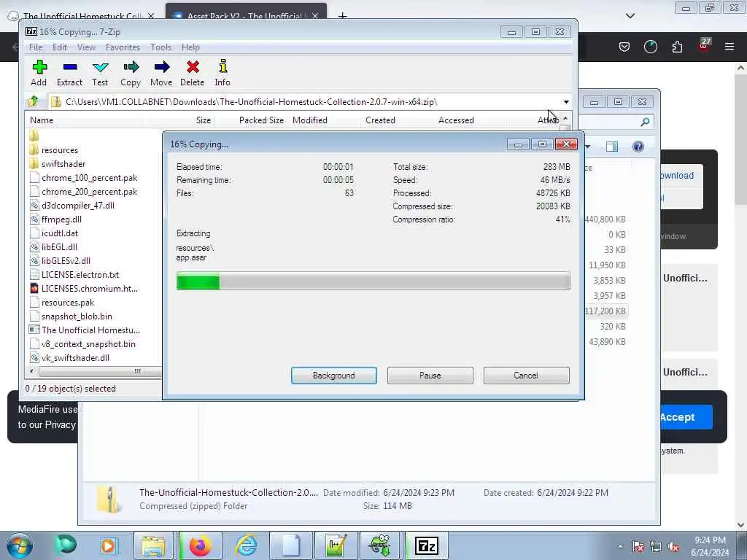
Task: Sort by the Modified column header
Action: pyautogui.click(x=310, y=120)
